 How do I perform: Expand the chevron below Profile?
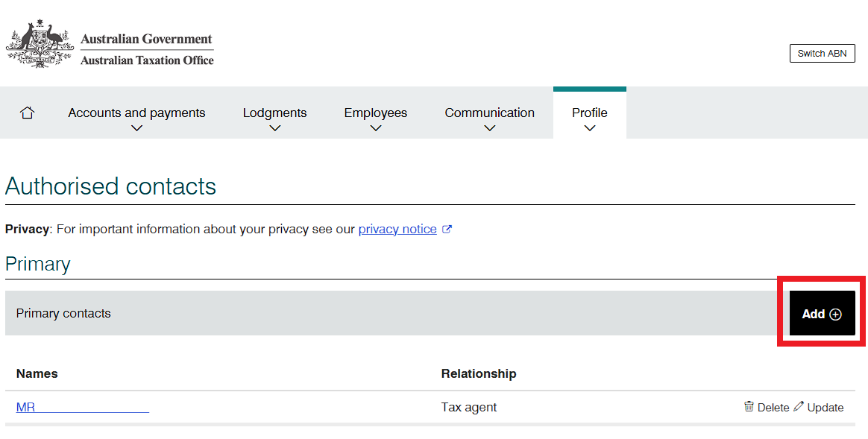[x=589, y=128]
